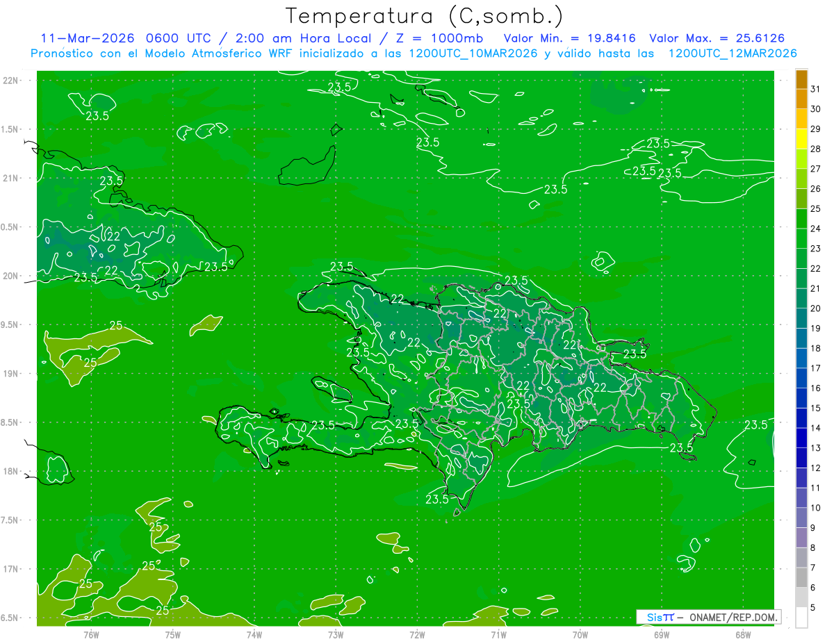
Task: Click the "11" value on the color scale
Action: pyautogui.click(x=816, y=488)
